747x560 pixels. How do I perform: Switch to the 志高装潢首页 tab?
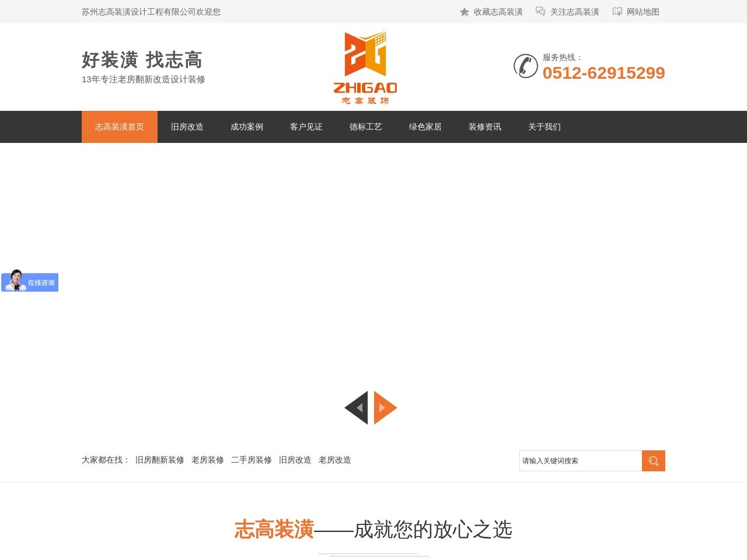[119, 127]
